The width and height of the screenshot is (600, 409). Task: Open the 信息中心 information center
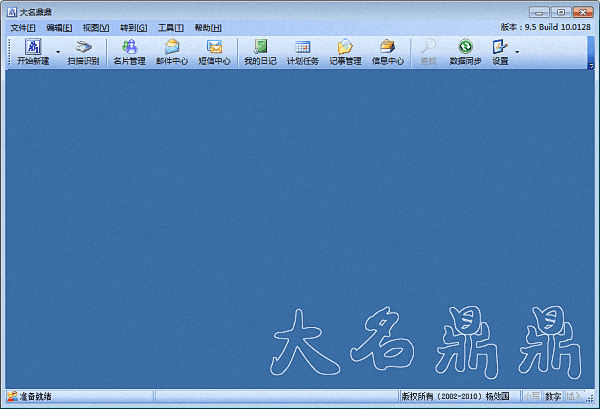(x=388, y=47)
